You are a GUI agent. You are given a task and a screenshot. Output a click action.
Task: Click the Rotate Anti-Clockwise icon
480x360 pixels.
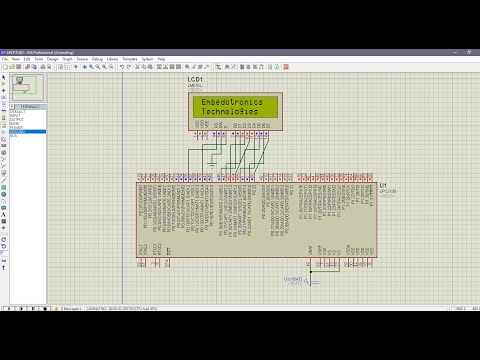click(4, 246)
